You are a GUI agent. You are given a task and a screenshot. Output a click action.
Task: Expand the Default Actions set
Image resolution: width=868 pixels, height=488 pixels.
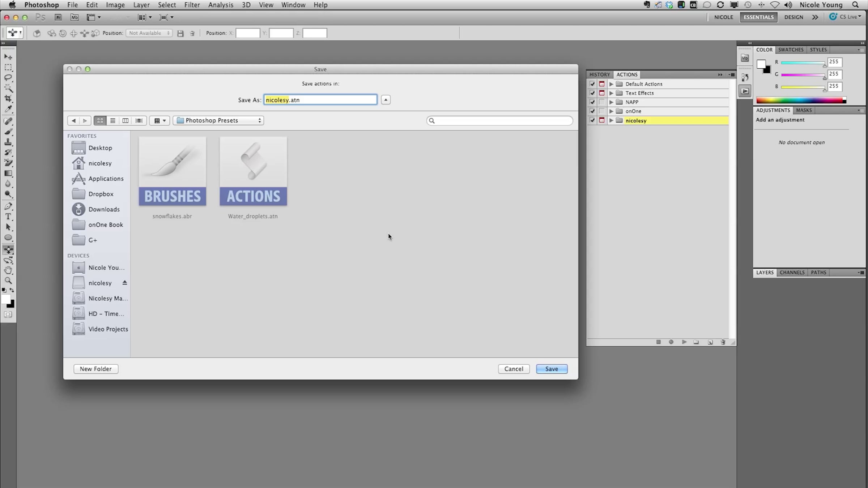click(611, 84)
